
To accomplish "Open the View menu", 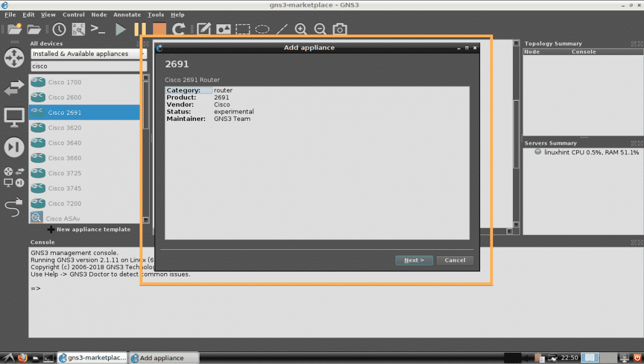I will tap(48, 15).
